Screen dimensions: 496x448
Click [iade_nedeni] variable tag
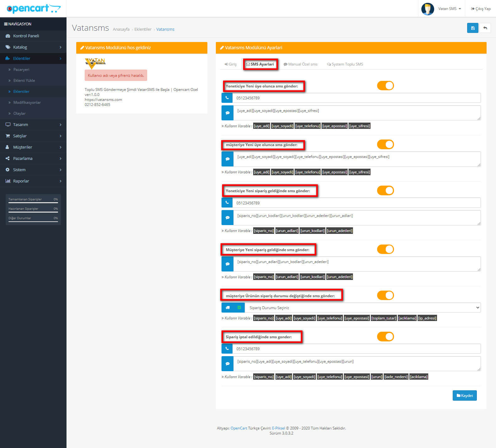click(396, 377)
